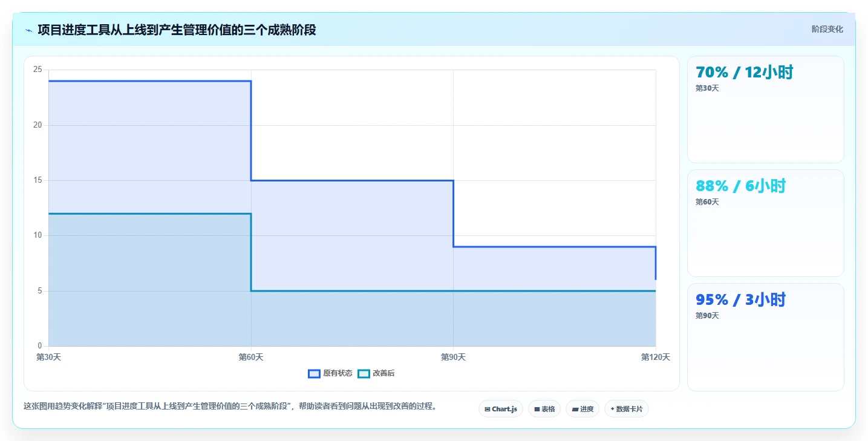Click the y-axis value 25

pos(38,70)
